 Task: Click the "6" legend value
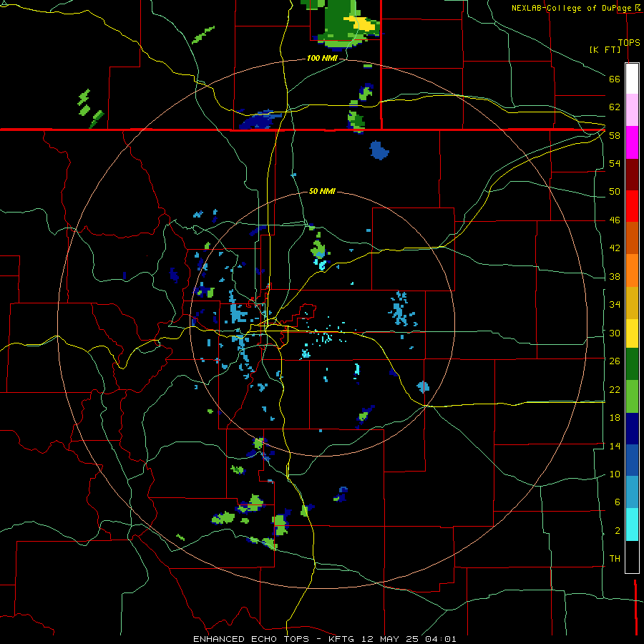[x=618, y=502]
